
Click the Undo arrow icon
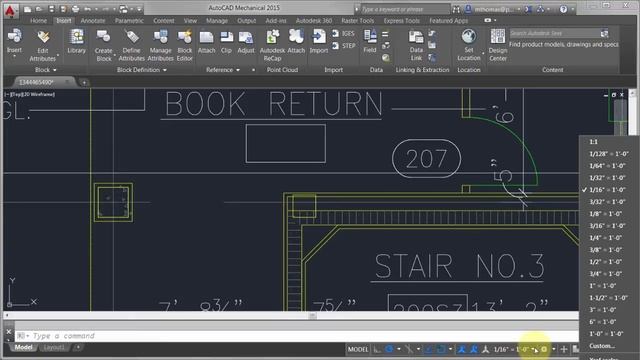tap(87, 9)
